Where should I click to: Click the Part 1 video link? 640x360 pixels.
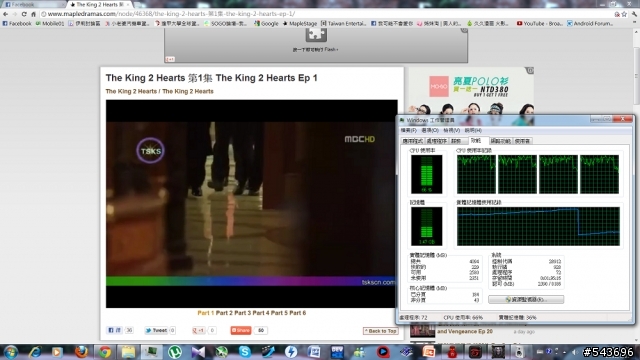206,313
